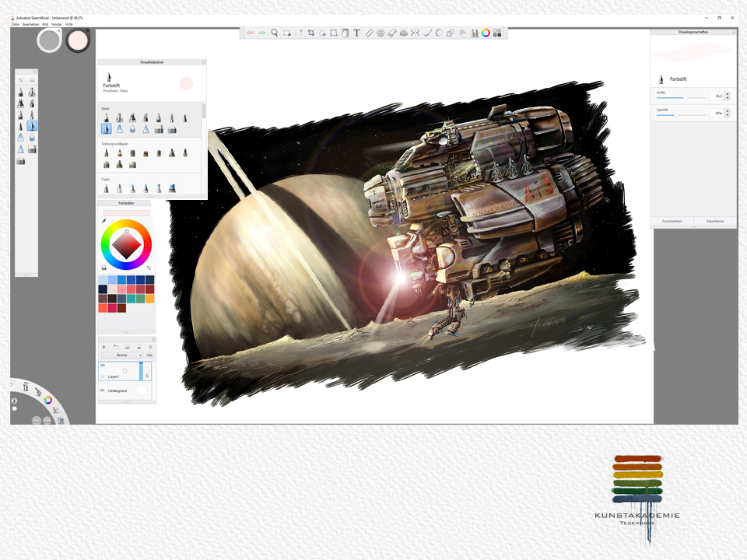Viewport: 747px width, 560px height.
Task: Toggle the Symmetry tool
Action: click(x=415, y=33)
